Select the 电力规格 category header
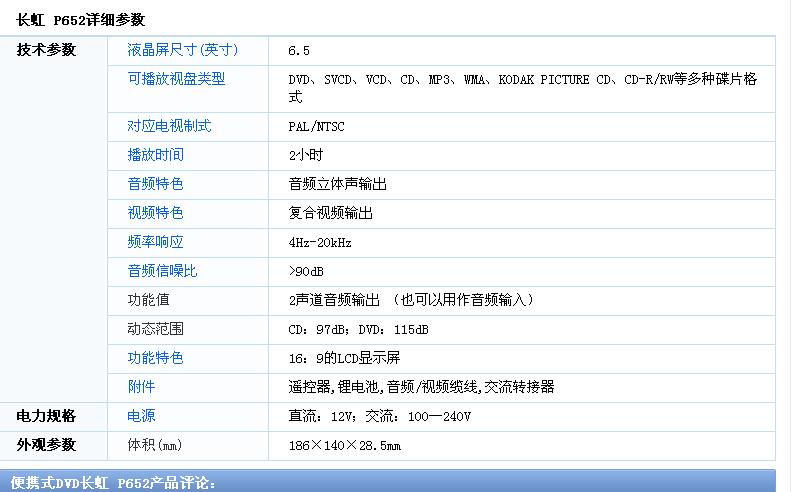The image size is (791, 492). point(46,416)
